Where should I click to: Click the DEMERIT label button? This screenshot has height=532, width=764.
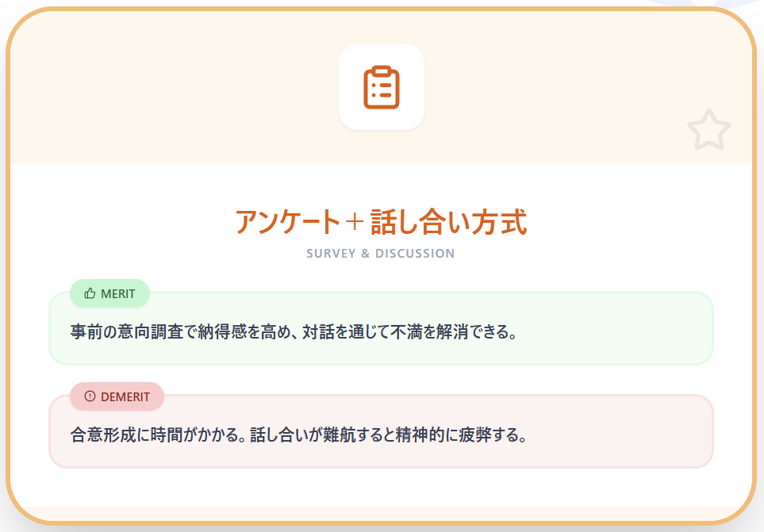click(x=117, y=397)
